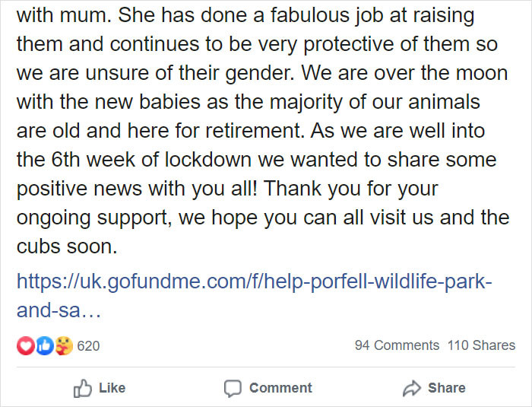View the 94 Comments

click(x=397, y=345)
